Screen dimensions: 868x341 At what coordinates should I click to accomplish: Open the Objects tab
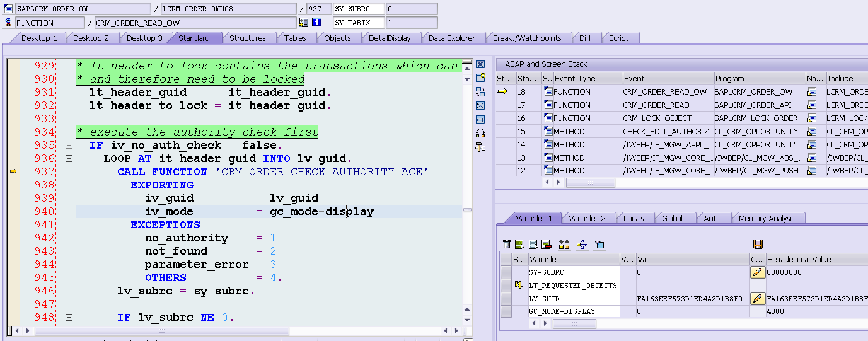337,38
